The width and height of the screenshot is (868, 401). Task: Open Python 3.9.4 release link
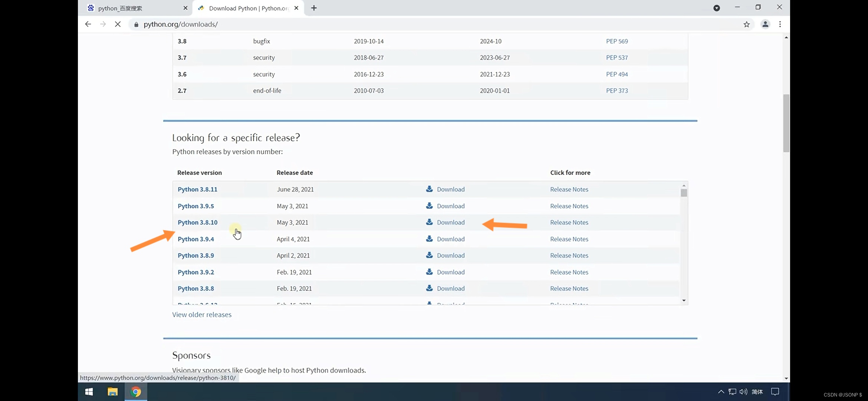196,239
